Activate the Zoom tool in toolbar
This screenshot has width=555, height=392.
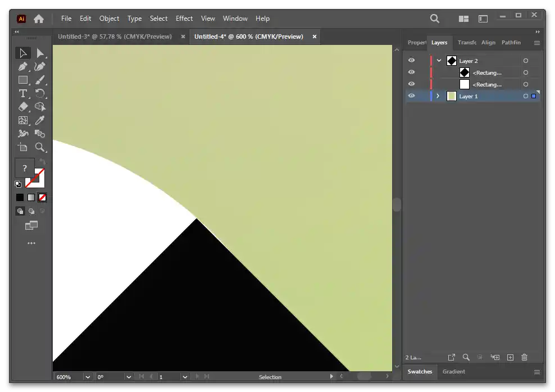coord(40,147)
